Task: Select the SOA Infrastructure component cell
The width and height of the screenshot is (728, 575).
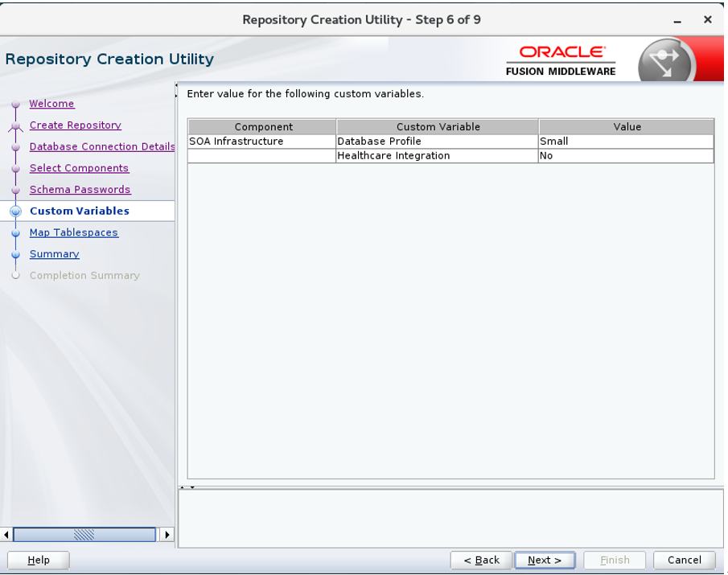Action: point(262,141)
